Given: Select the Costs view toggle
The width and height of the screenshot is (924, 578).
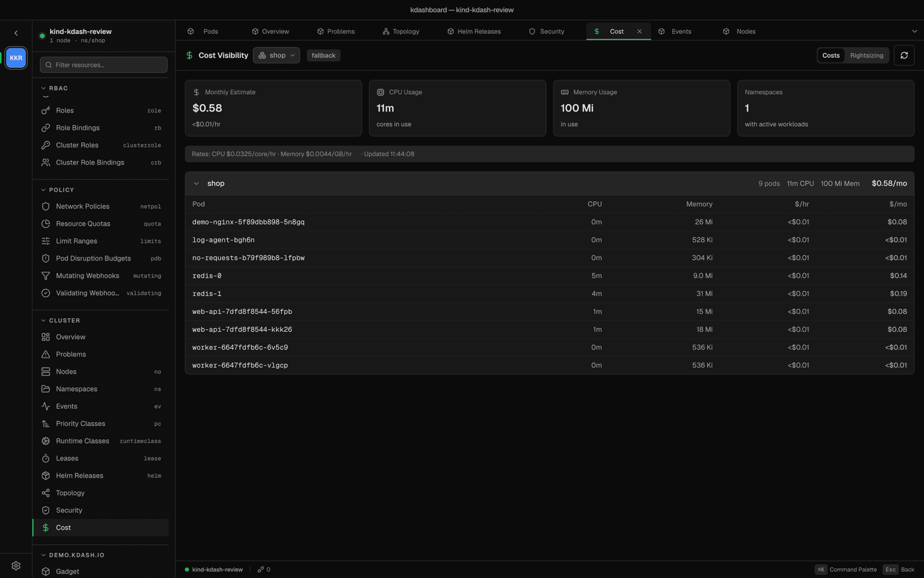Looking at the screenshot, I should click(x=831, y=55).
